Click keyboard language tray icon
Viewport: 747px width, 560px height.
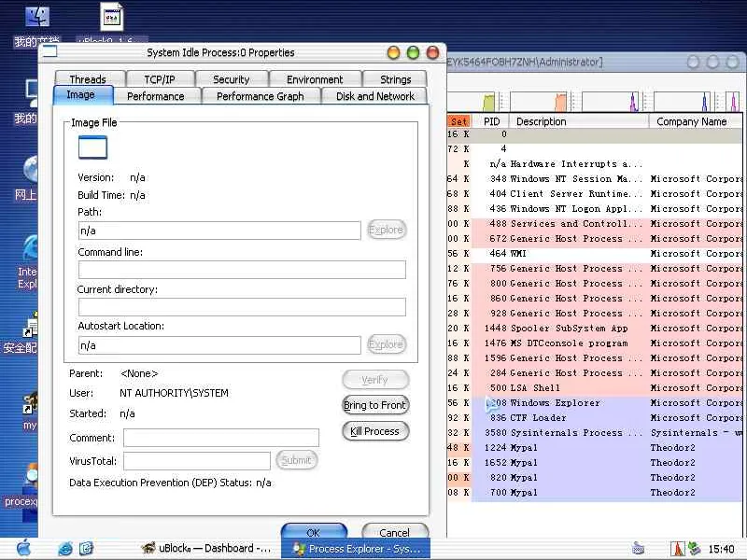638,548
